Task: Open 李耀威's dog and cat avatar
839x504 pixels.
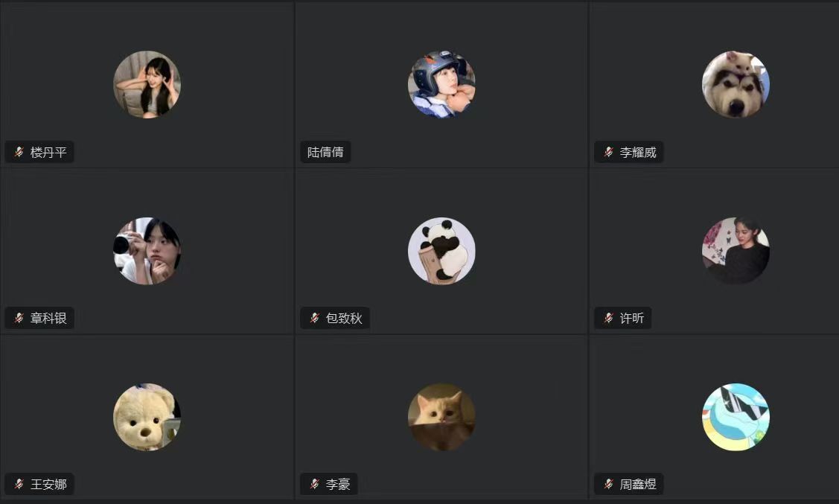Action: (736, 85)
